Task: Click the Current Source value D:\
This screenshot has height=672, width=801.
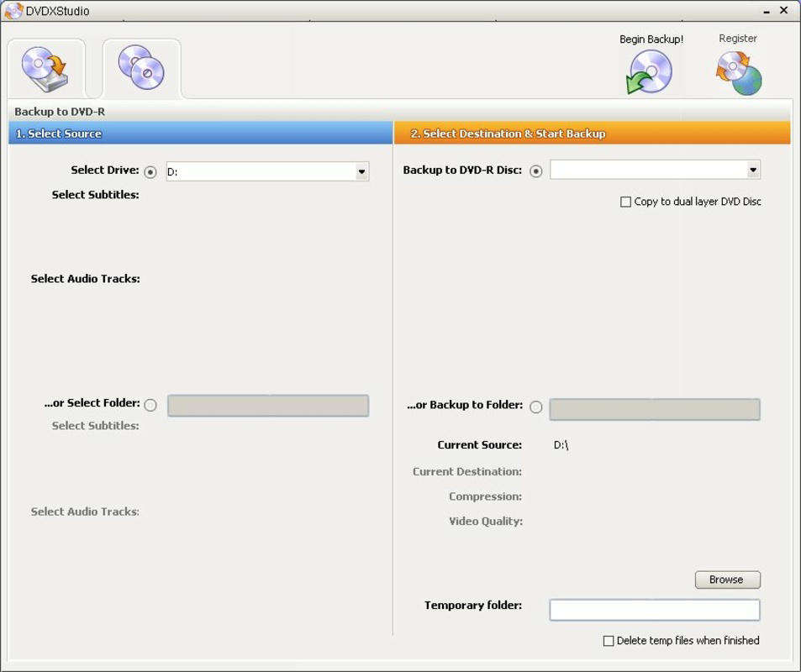Action: point(561,445)
